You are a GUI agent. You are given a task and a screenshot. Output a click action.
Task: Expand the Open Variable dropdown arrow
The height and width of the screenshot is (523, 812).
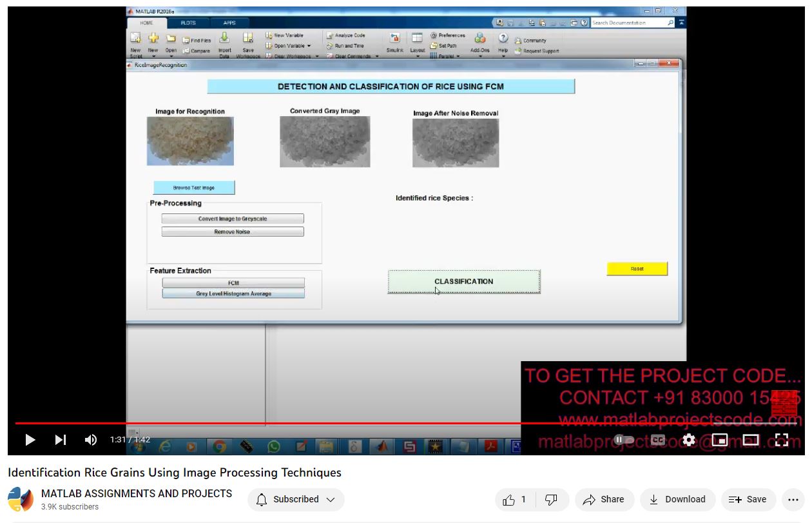coord(309,46)
